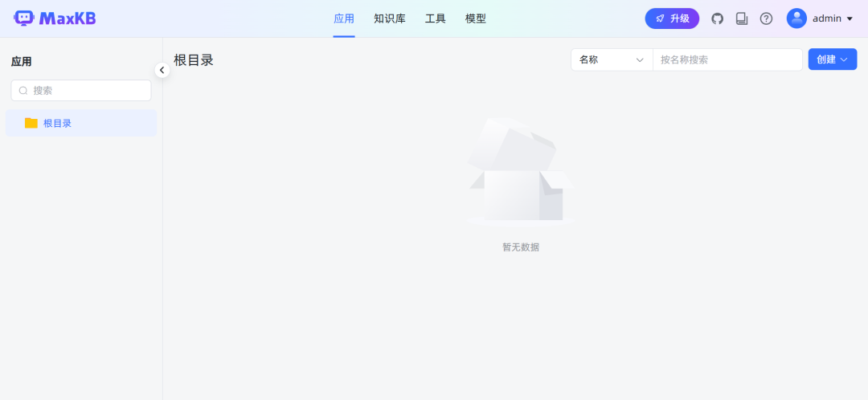Select the 根目录 folder in the tree
This screenshot has width=868, height=400.
(x=81, y=124)
